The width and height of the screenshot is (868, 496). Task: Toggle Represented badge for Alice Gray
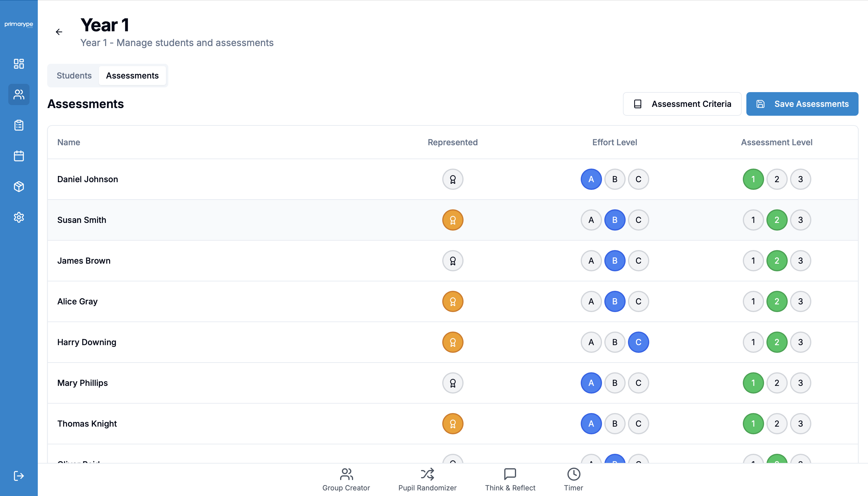click(x=452, y=301)
